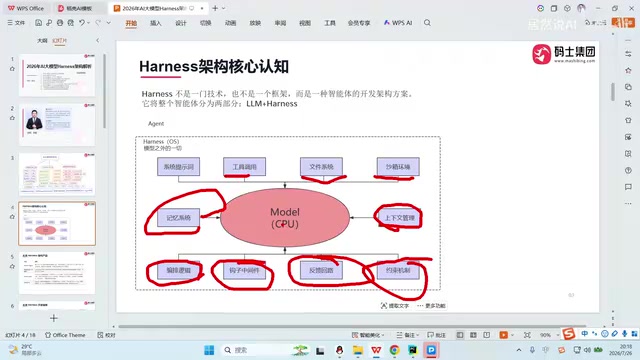
Task: Click the Model (CPU) ellipse shape
Action: 285,218
